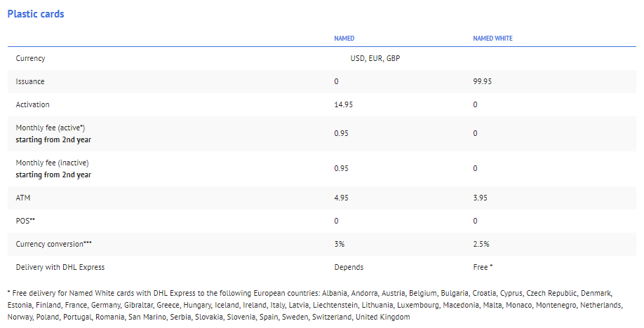Click the Depends delivery value
Viewport: 644px width, 328px height.
tap(349, 267)
